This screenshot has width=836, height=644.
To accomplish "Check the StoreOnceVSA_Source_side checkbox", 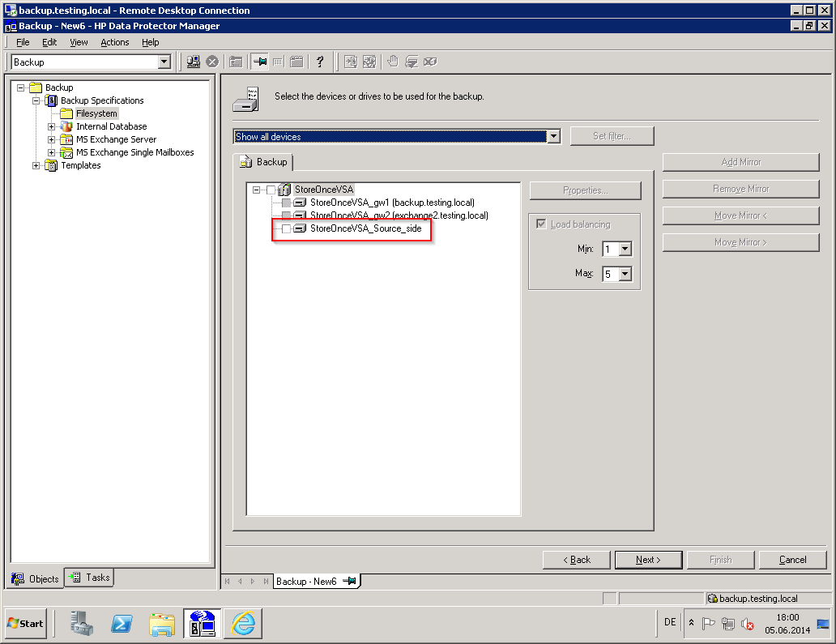I will (x=286, y=228).
